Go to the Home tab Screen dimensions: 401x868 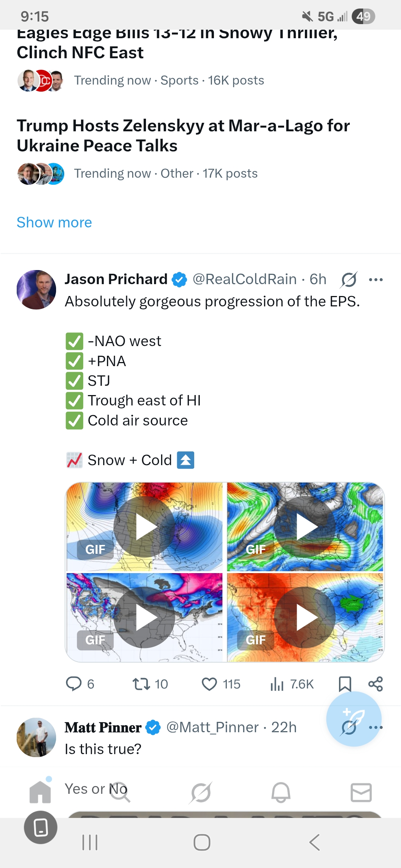(40, 792)
